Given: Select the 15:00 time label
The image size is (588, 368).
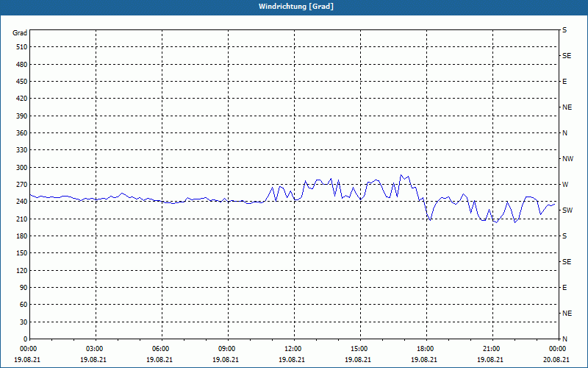Looking at the screenshot, I should 358,349.
